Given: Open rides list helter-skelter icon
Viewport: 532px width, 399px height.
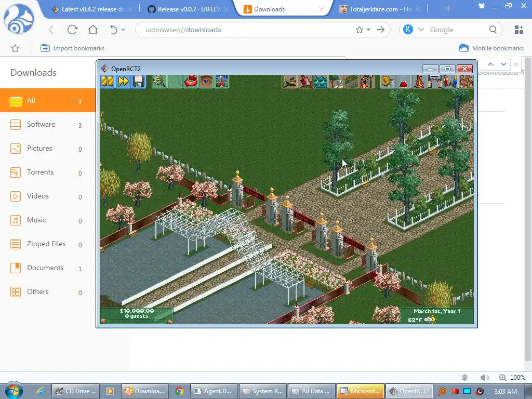Looking at the screenshot, I should pyautogui.click(x=419, y=82).
